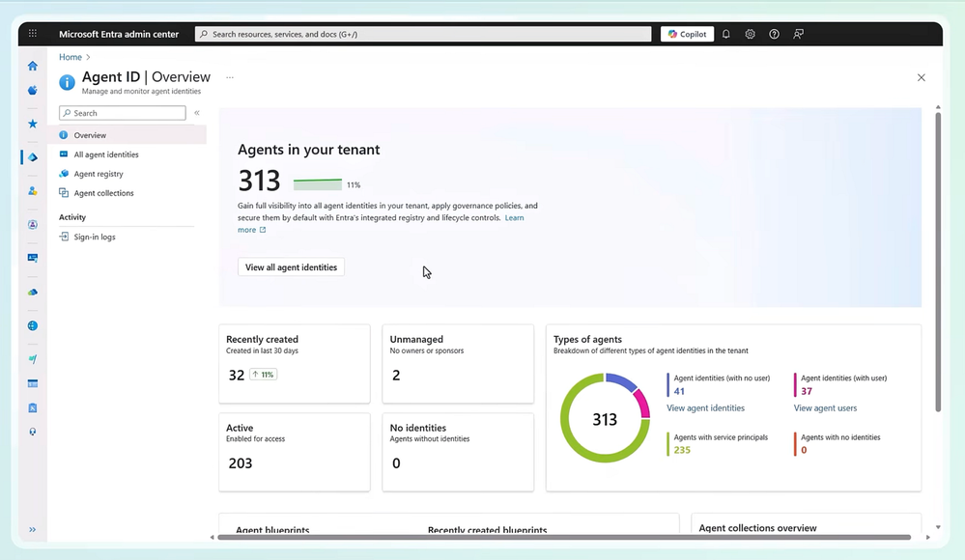Go to Home in left rail
Viewport: 965px width, 560px height.
pos(33,66)
